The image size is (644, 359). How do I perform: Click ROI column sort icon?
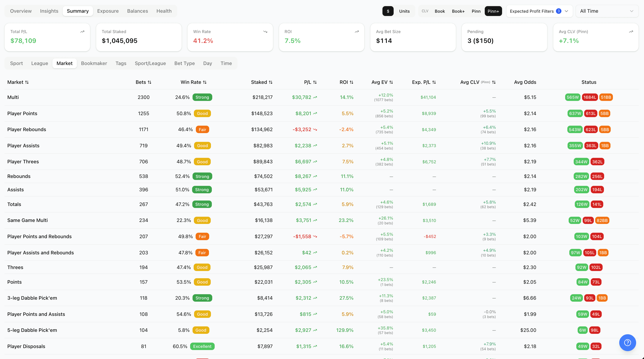351,82
